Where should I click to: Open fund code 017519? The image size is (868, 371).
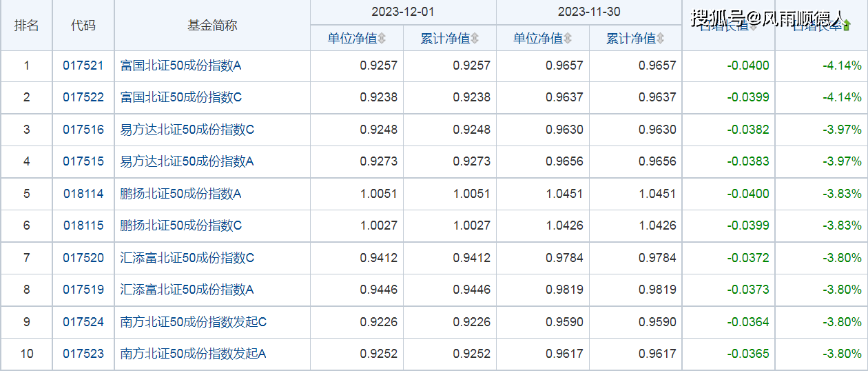click(83, 290)
